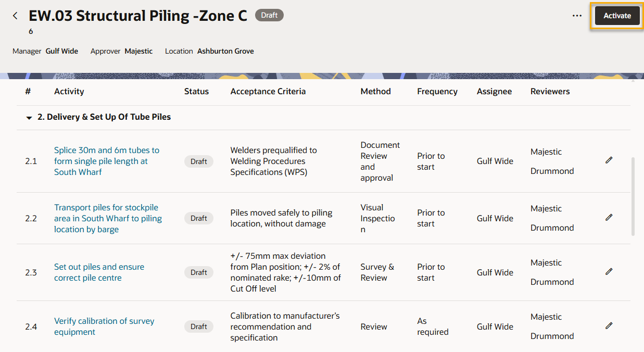Edit activity 2.2 with pencil icon

pos(609,217)
